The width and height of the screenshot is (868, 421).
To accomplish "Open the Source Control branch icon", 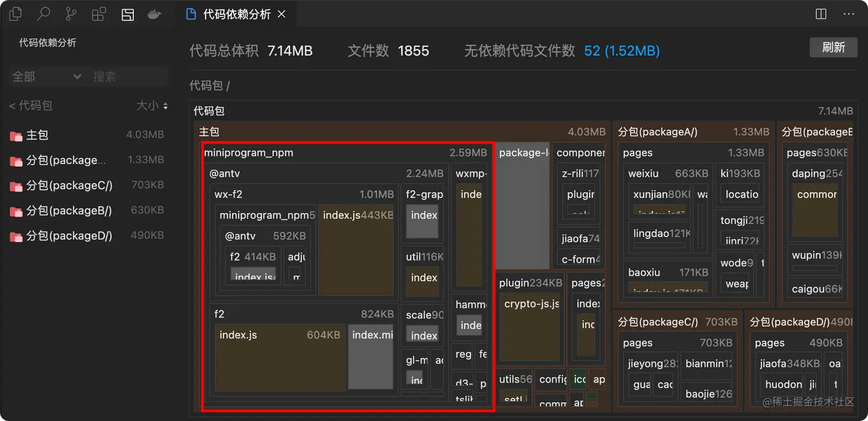I will (71, 14).
